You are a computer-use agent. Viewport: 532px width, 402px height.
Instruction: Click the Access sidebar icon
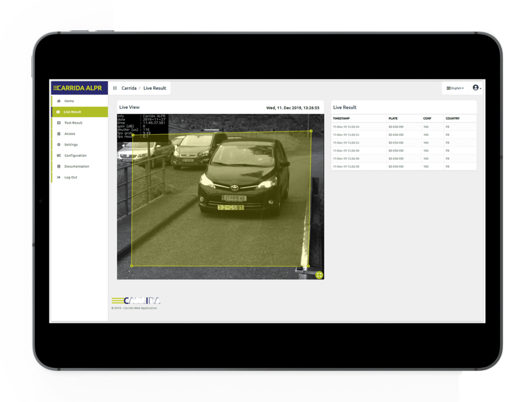click(x=59, y=134)
